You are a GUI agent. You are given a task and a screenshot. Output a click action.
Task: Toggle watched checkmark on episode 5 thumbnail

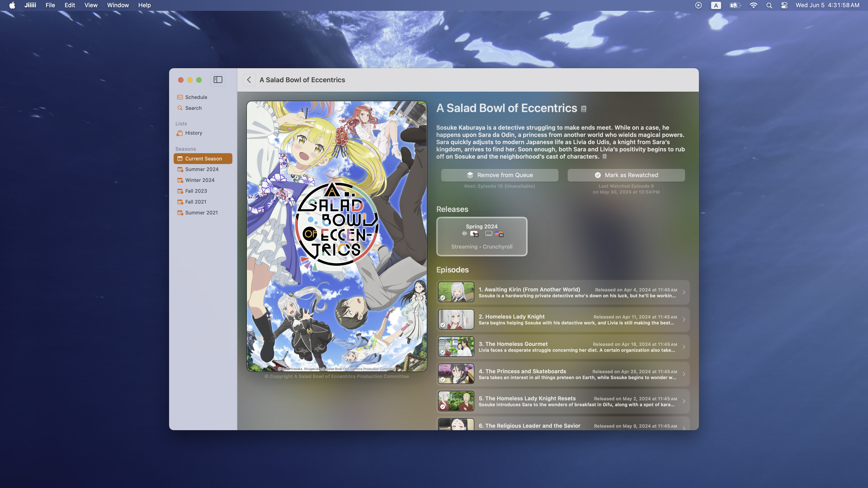click(x=443, y=407)
